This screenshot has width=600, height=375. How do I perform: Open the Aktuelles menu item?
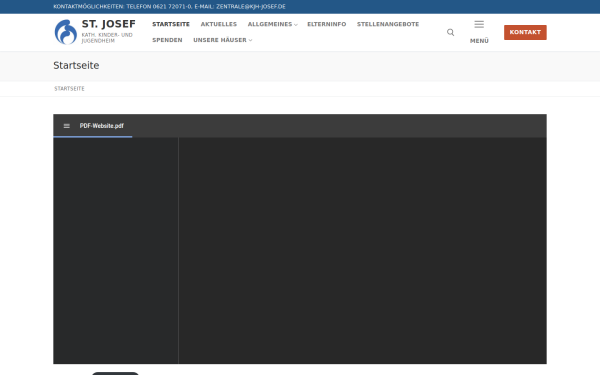(218, 24)
